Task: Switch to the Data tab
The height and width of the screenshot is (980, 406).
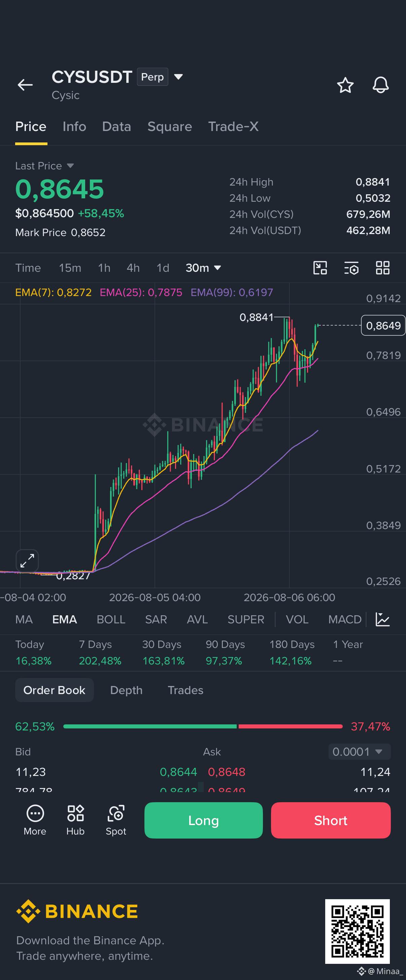Action: 116,127
